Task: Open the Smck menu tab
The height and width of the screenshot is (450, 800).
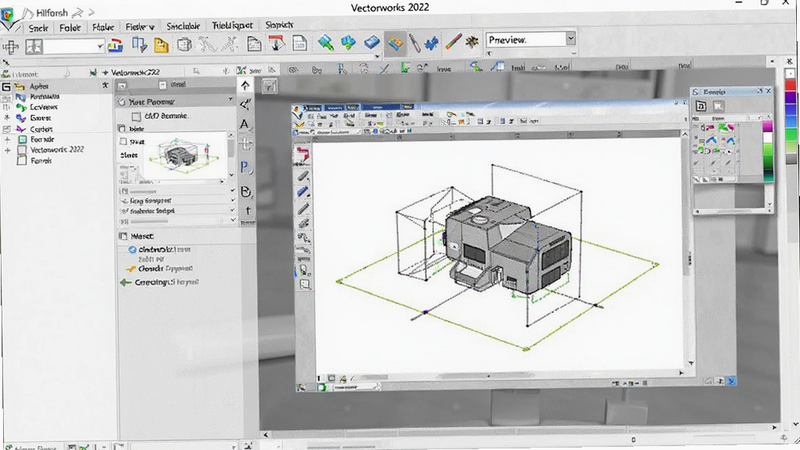Action: tap(38, 28)
